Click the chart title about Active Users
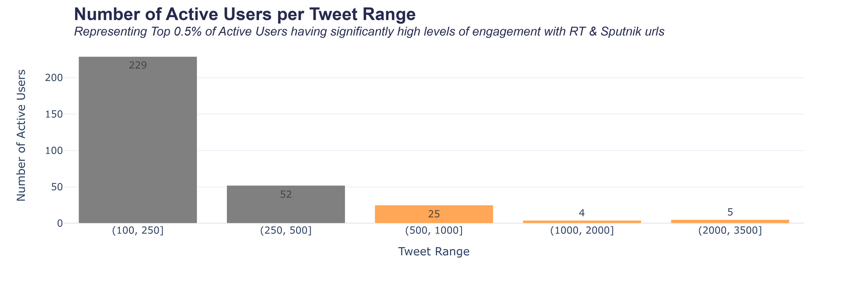Screen dimensions: 868x287 click(245, 14)
